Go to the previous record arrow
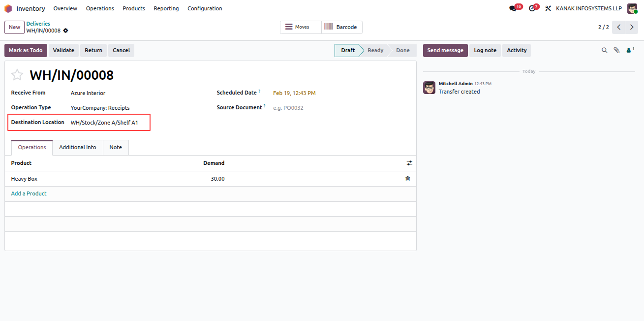The height and width of the screenshot is (321, 644). 619,27
